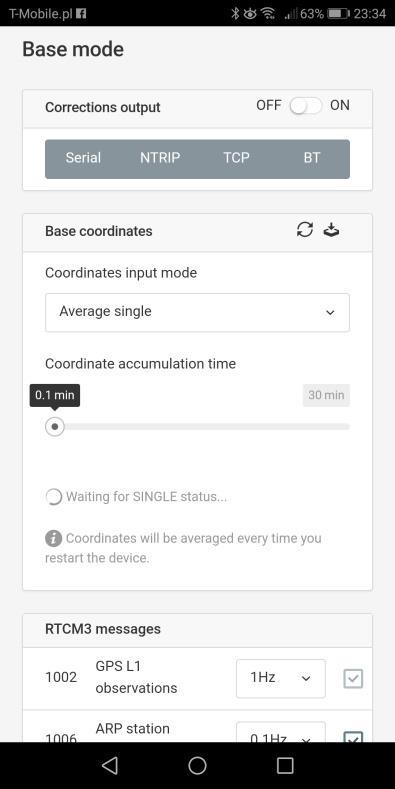395x789 pixels.
Task: Click the accumulation time slider handle
Action: point(55,427)
